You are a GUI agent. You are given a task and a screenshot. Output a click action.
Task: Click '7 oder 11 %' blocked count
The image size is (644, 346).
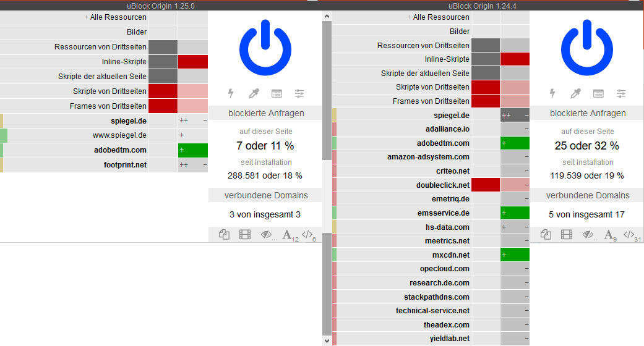[x=265, y=146]
